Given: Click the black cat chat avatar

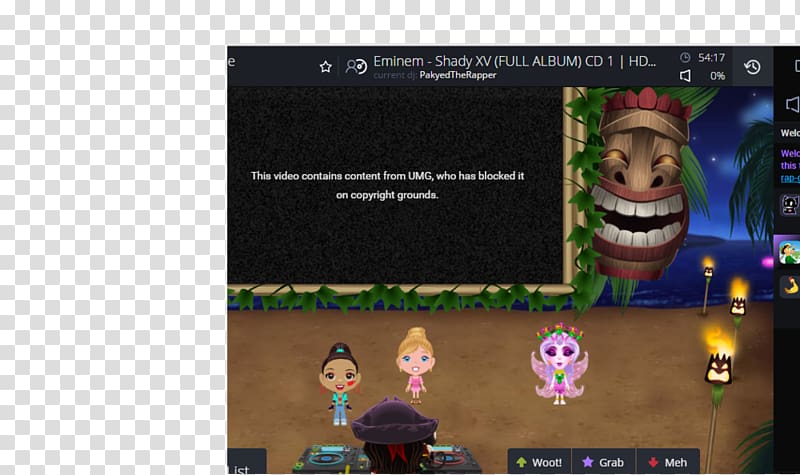Looking at the screenshot, I should tap(790, 205).
